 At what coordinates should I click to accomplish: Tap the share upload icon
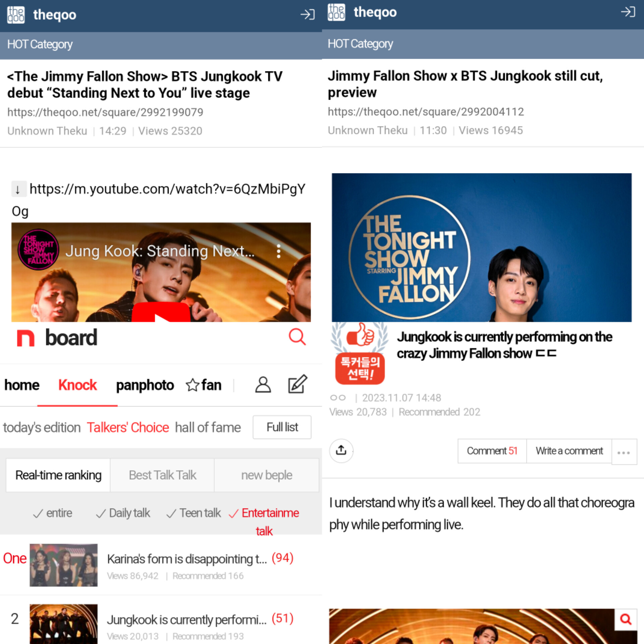pyautogui.click(x=341, y=450)
